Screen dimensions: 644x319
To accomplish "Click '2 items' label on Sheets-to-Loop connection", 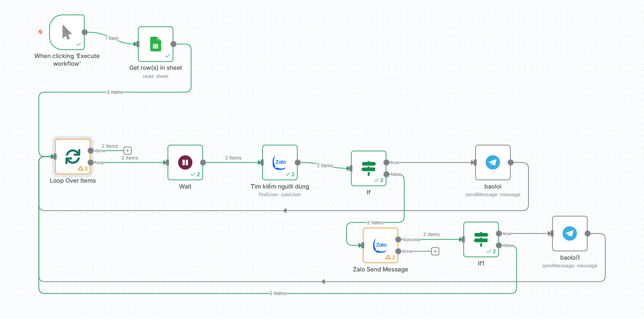I will [x=115, y=92].
